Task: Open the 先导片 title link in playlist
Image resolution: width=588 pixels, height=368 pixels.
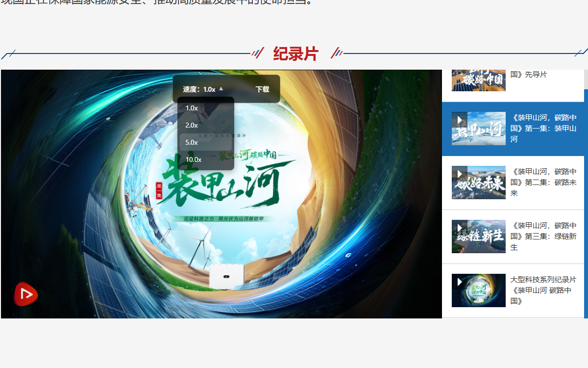Action: point(528,75)
